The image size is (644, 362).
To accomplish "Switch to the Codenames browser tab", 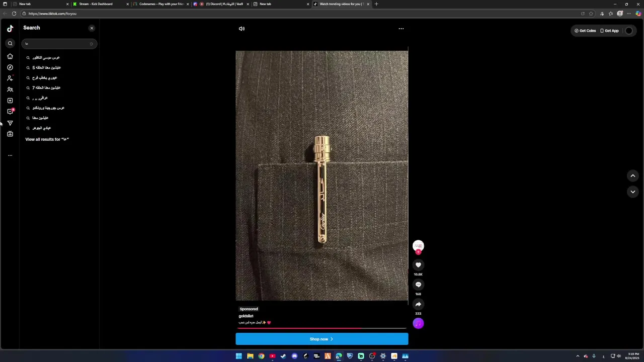I will coord(160,4).
